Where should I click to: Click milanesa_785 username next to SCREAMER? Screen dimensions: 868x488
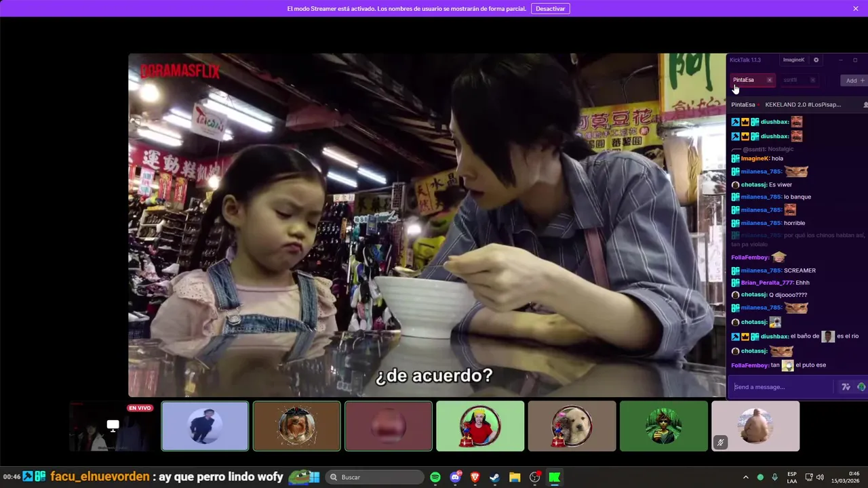(x=761, y=270)
